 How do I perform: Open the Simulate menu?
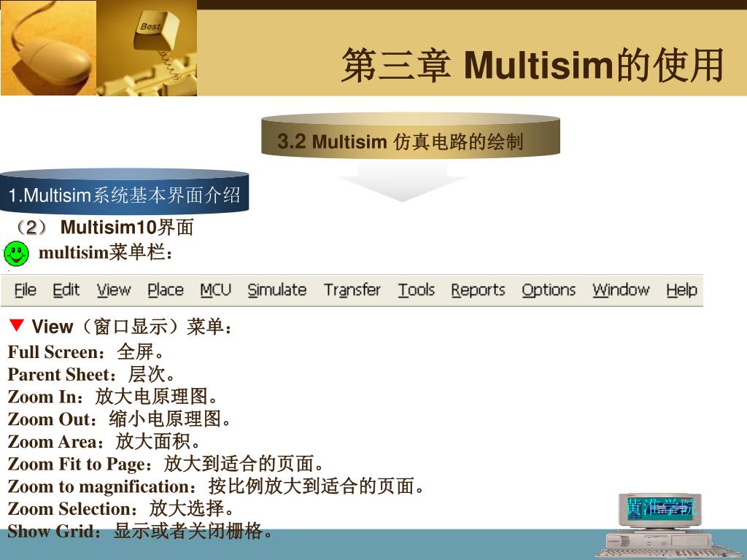276,289
